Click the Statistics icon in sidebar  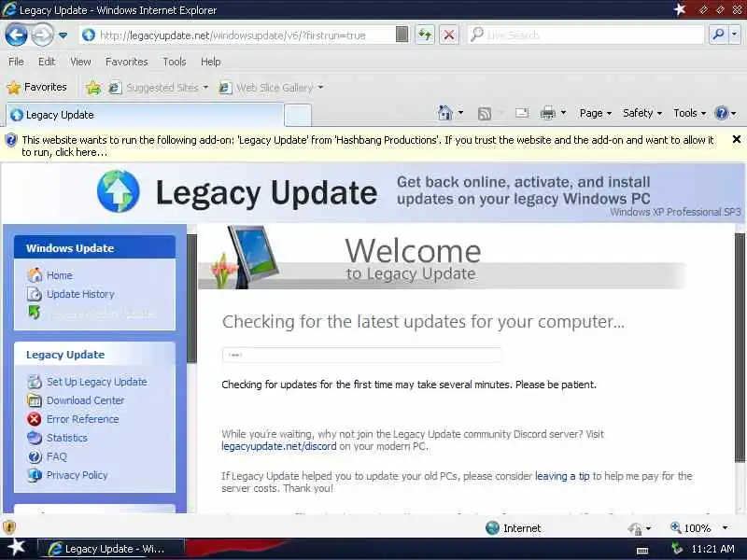tap(35, 438)
